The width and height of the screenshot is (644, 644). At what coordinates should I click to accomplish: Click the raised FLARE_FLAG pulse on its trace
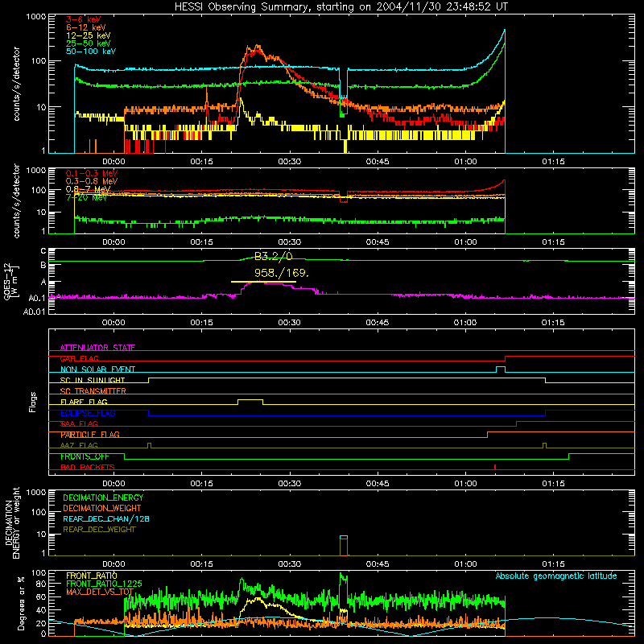250,400
